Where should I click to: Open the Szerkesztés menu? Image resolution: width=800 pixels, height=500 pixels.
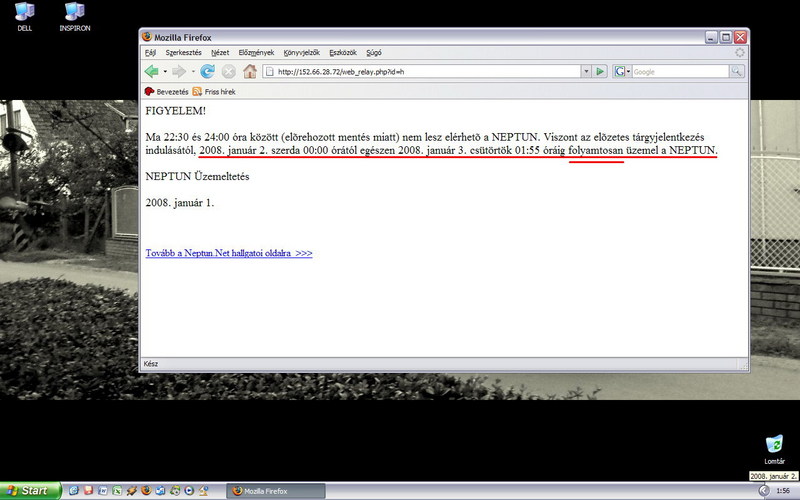click(183, 53)
